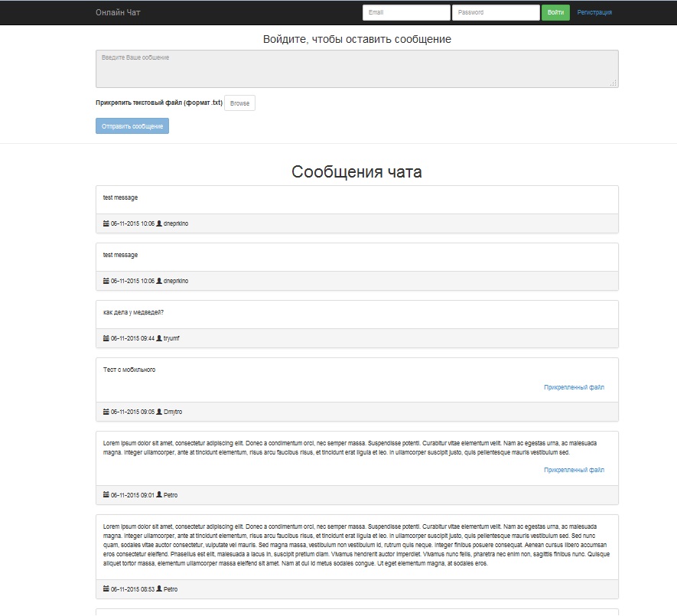Click the calendar icon beside 06-11-2015 08:53

[x=106, y=588]
